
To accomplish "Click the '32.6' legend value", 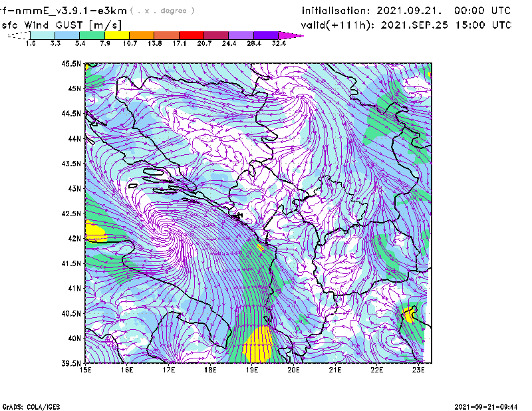I will pyautogui.click(x=279, y=43).
